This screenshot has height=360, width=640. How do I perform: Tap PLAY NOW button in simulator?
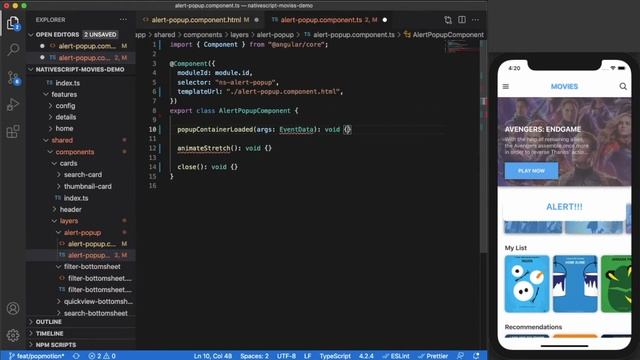tap(531, 171)
